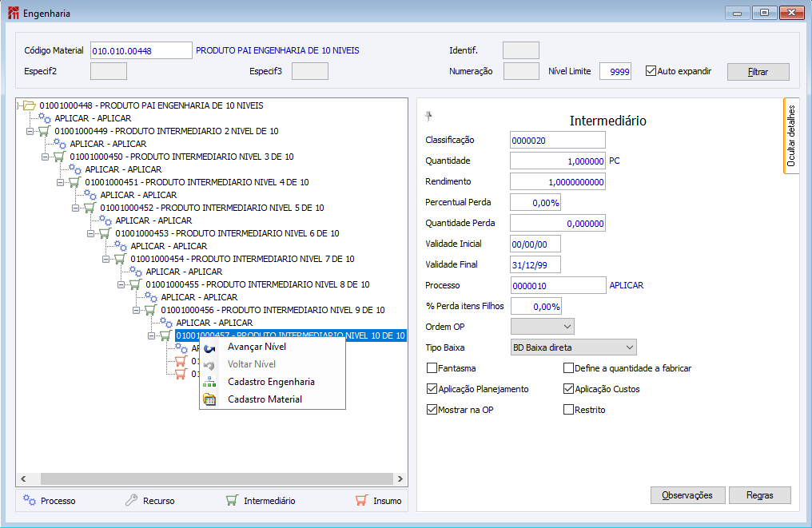Toggle Mostrar na OP checkbox

point(432,410)
